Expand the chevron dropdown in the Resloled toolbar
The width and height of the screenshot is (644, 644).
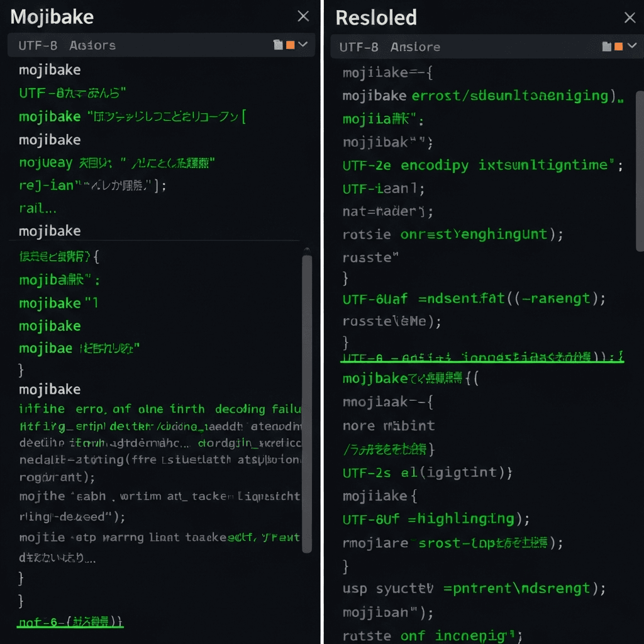tap(631, 46)
